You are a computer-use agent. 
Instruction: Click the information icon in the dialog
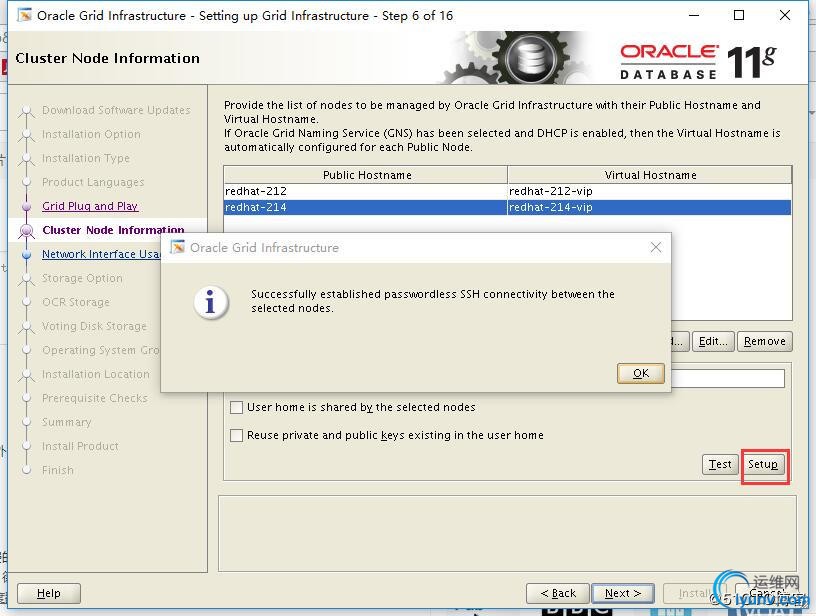(210, 302)
